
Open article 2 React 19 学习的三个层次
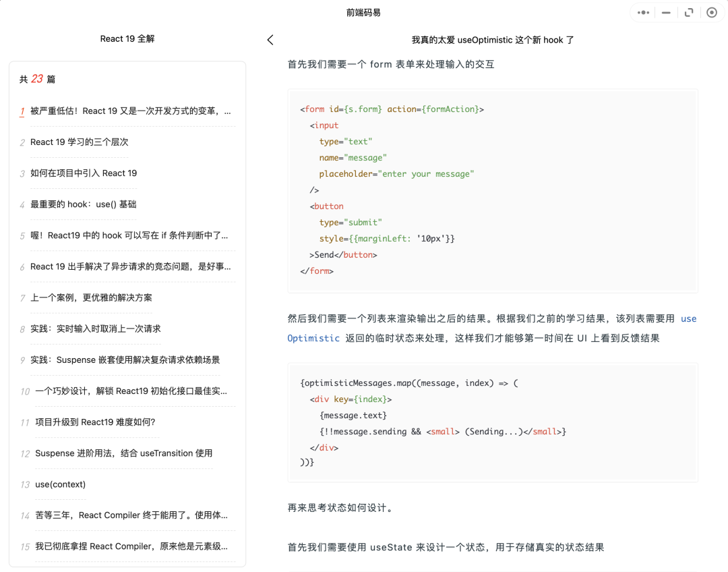(x=79, y=142)
